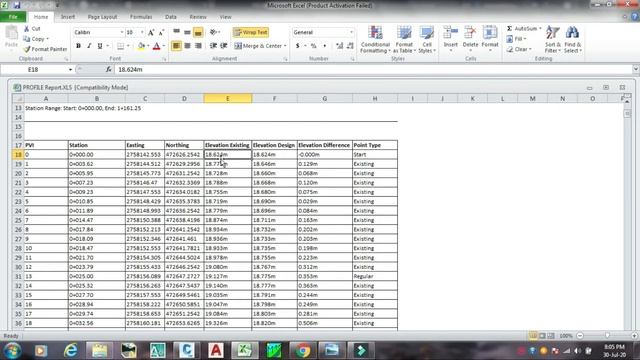Open Merge & Center dropdown arrow
This screenshot has width=640, height=360.
(x=285, y=46)
